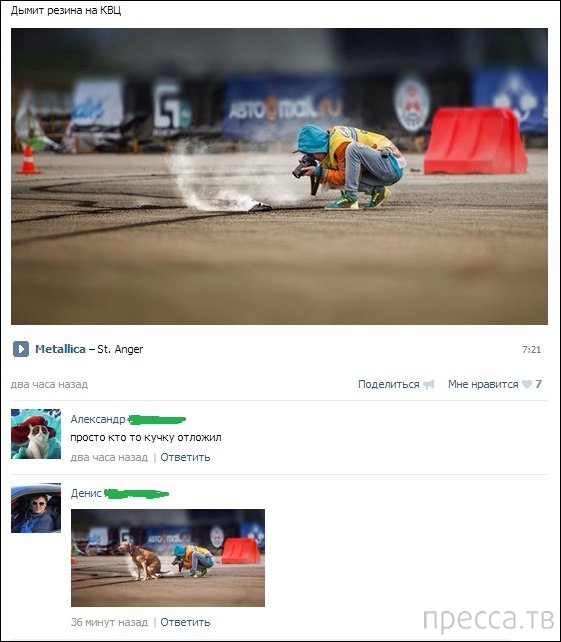Click Поделиться to share the post
This screenshot has width=561, height=642.
[x=389, y=384]
